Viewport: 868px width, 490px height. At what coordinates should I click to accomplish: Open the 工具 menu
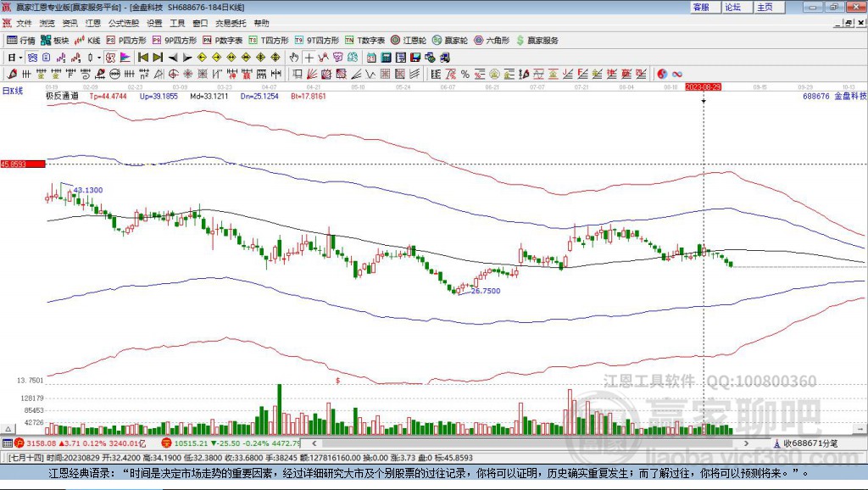pos(177,23)
